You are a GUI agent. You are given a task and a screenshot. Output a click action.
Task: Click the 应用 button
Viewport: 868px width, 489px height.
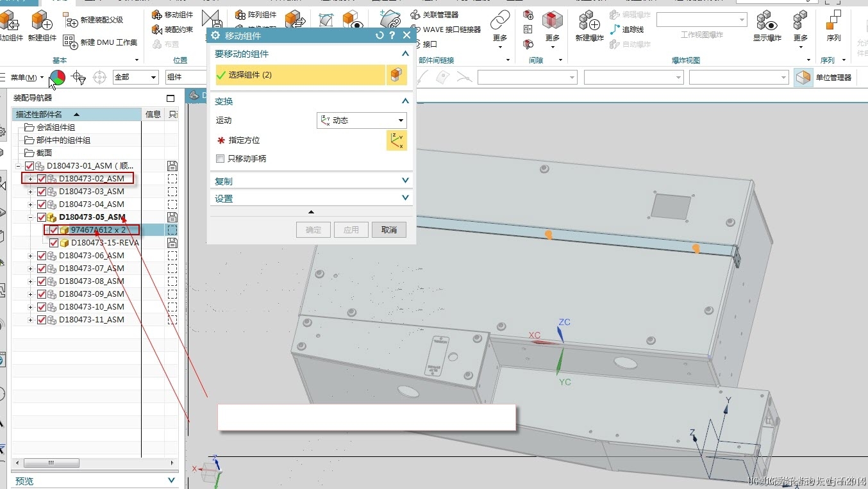(x=351, y=230)
